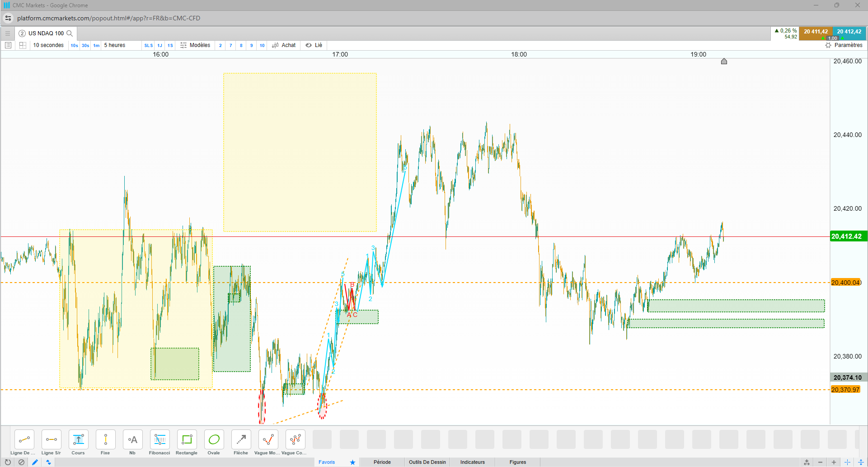
Task: Toggle the blue pencil drawing mode
Action: [35, 462]
